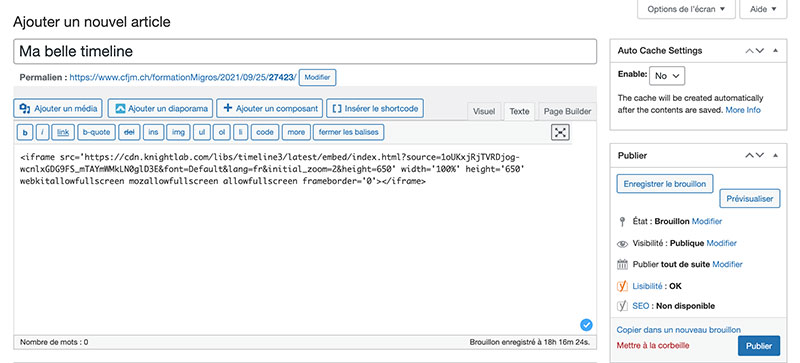The width and height of the screenshot is (800, 363).
Task: Click the ins quicktag button
Action: pos(153,132)
